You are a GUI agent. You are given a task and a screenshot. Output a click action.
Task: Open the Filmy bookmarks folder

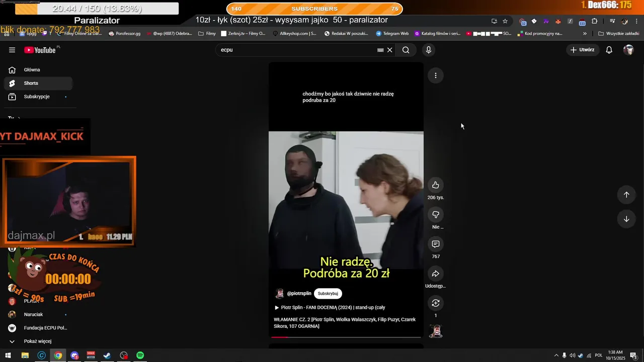pyautogui.click(x=207, y=34)
